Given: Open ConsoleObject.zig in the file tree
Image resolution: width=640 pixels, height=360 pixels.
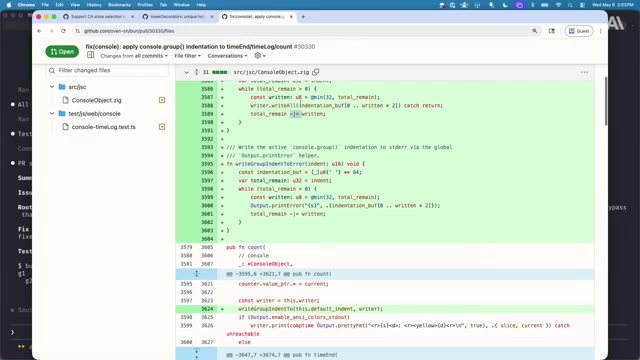Looking at the screenshot, I should click(96, 100).
